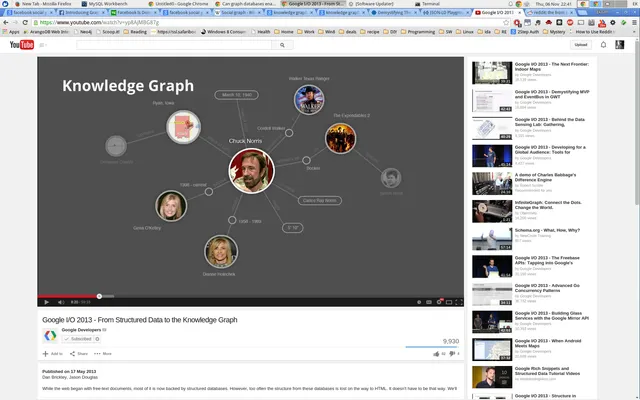Open the More options menu under video
This screenshot has height=400, width=640.
(x=103, y=353)
